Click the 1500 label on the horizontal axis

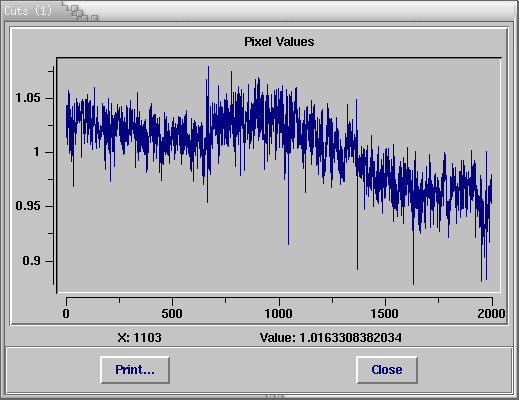pyautogui.click(x=385, y=314)
